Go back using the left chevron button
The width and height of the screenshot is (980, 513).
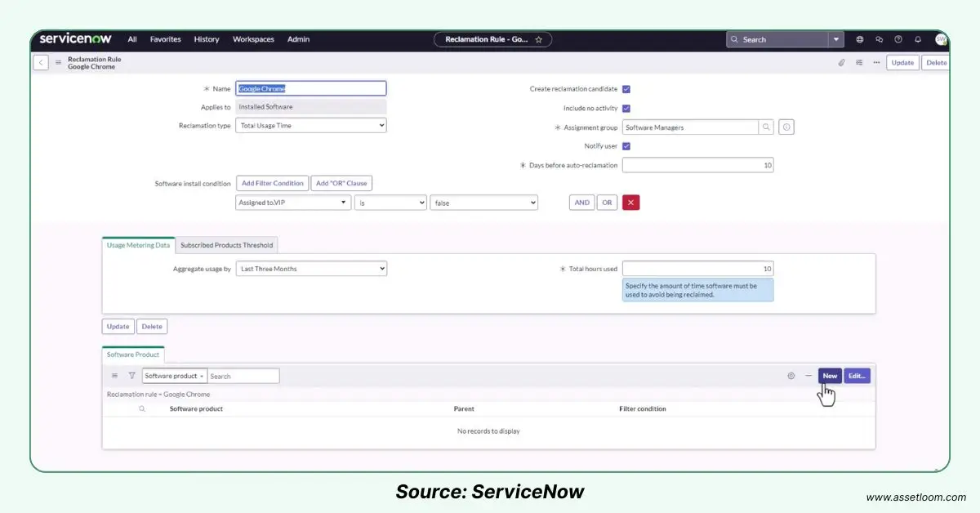[x=41, y=62]
